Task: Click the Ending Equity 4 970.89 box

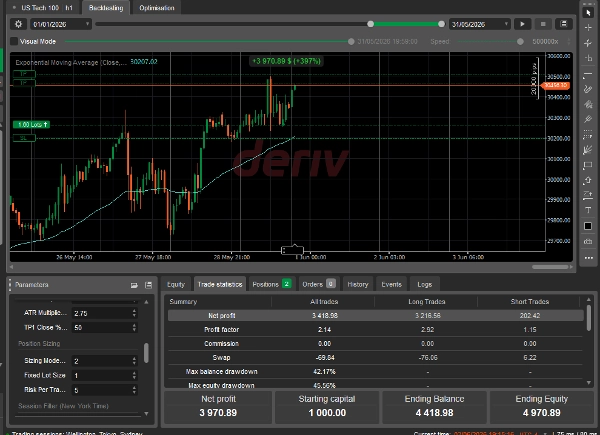Action: click(542, 406)
